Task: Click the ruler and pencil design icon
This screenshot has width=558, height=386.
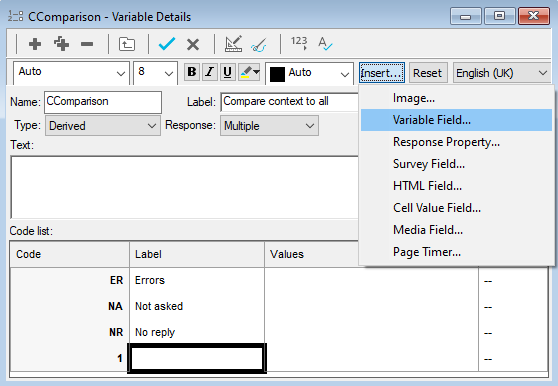Action: [233, 44]
